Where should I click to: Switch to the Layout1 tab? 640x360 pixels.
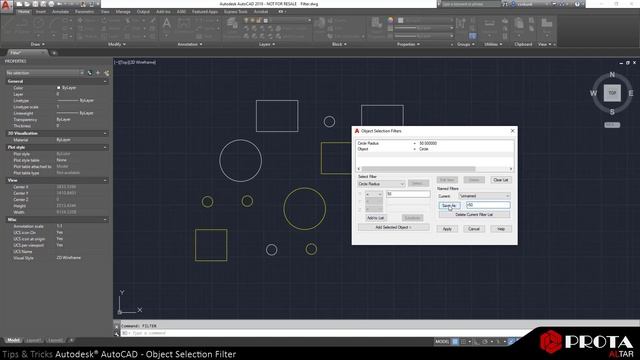(x=33, y=340)
